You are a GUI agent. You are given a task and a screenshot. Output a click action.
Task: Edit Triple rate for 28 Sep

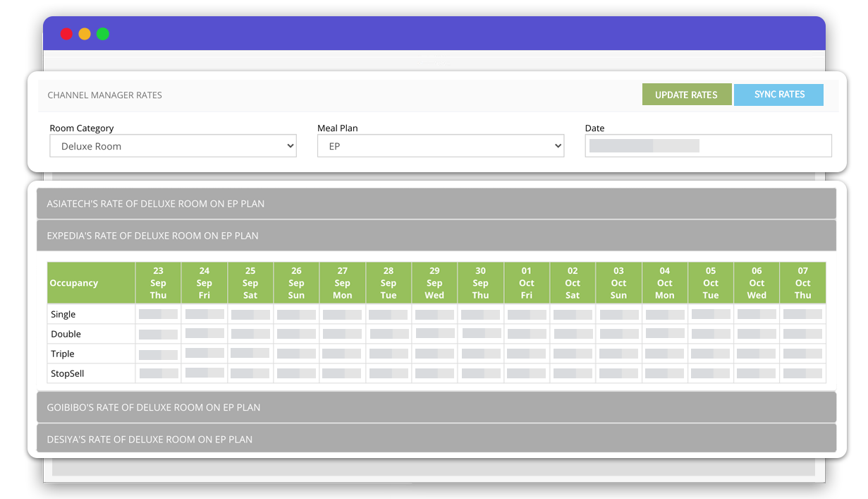pyautogui.click(x=389, y=354)
